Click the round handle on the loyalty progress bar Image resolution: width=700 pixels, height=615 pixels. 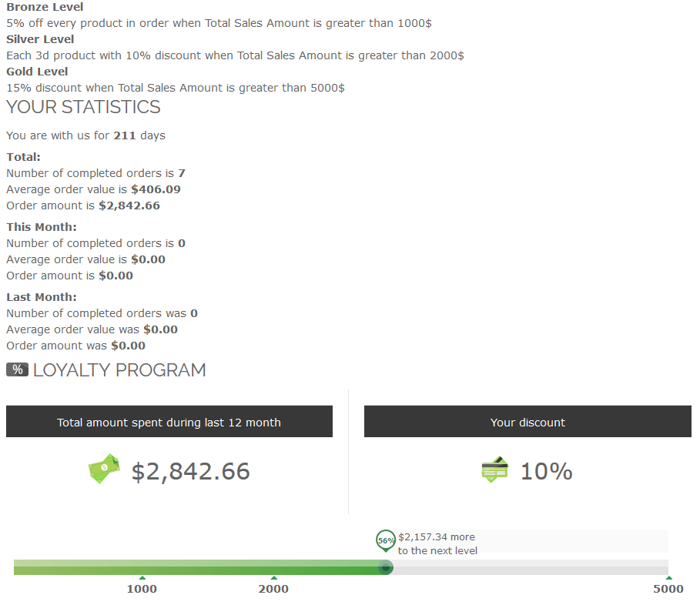(x=386, y=567)
